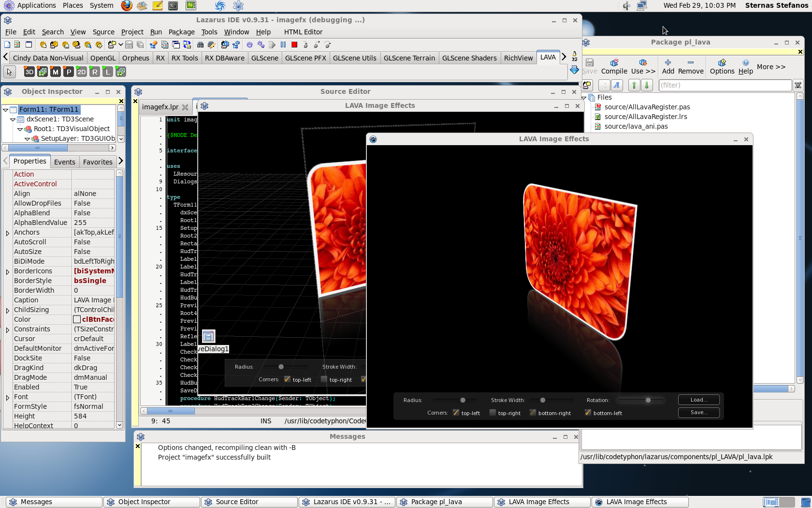Viewport: 812px width, 508px height.
Task: Sort package files alphabetically with A icon
Action: click(617, 85)
